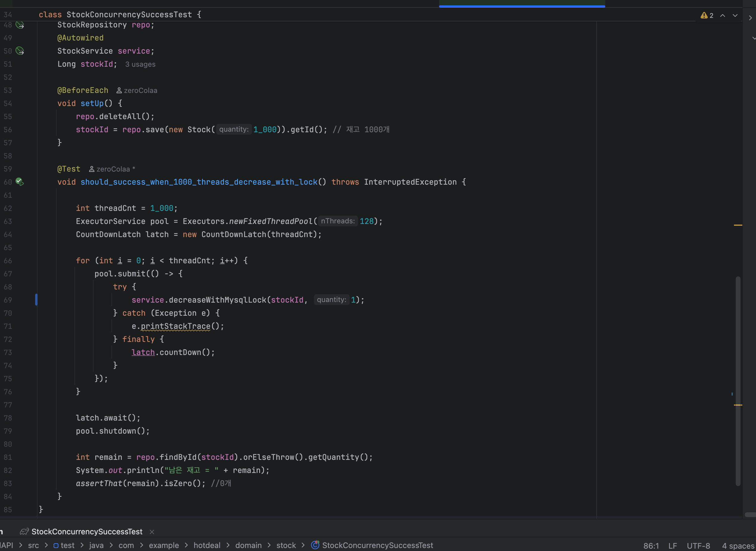Close the StockConcurrencySuccessTest run tab
This screenshot has height=551, width=756.
[x=152, y=532]
